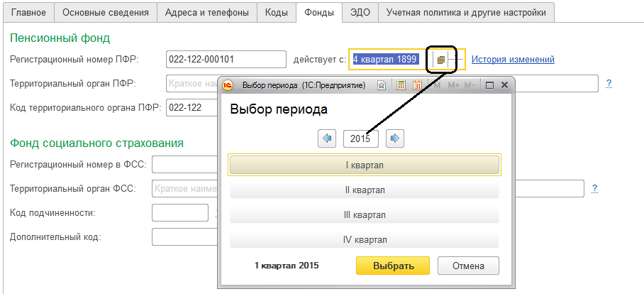Click the year field showing 2015
Screen dimensions: 644x294
tap(360, 138)
